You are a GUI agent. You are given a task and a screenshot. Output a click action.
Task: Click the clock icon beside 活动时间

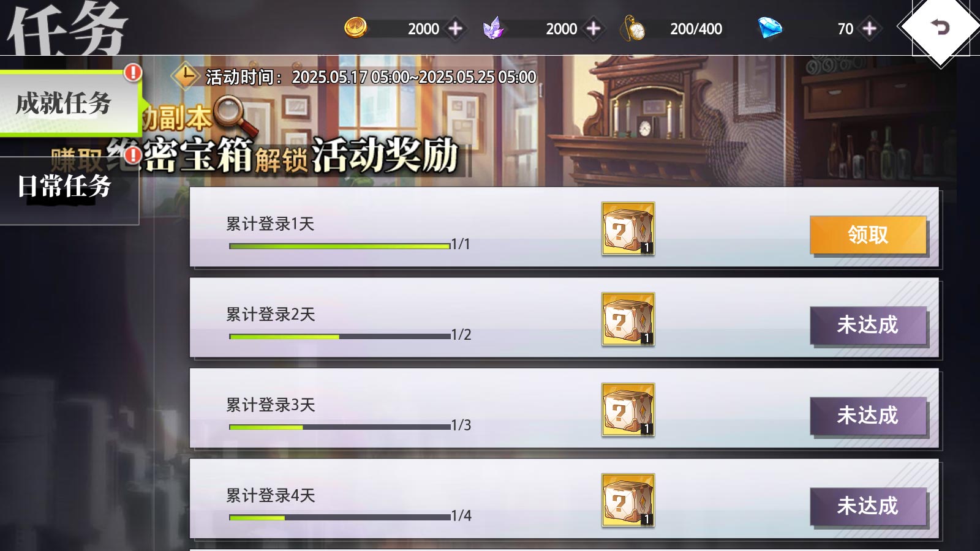pos(186,77)
